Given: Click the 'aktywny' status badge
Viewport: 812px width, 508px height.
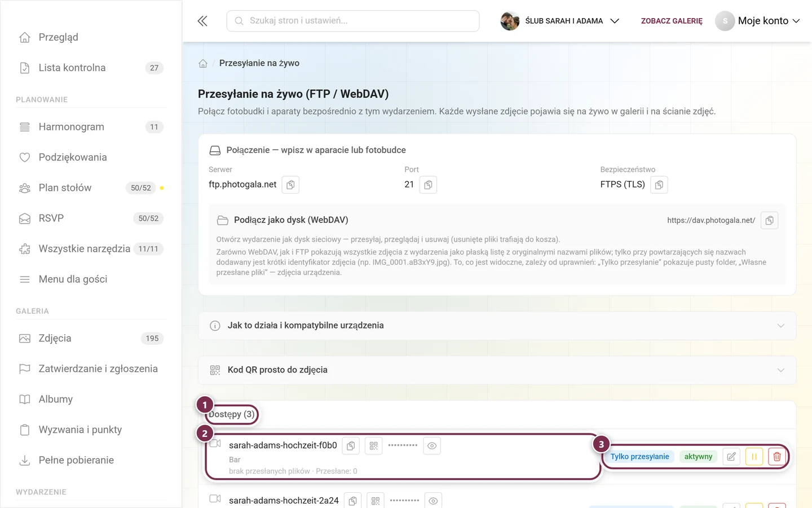Looking at the screenshot, I should pos(698,457).
